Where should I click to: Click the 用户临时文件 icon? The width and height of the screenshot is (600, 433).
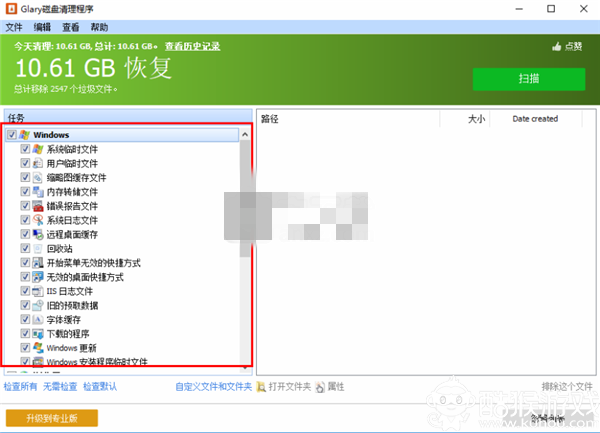pos(38,163)
